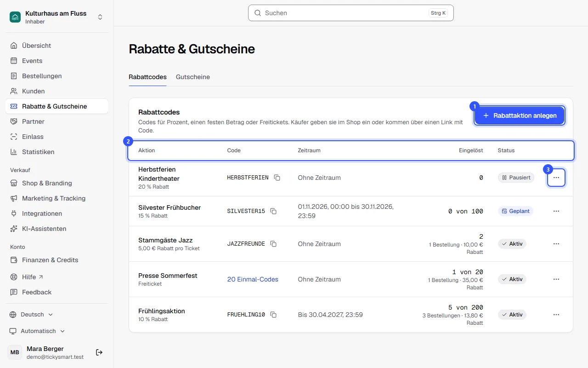Click the '0 von 100' redeemed value

point(466,211)
